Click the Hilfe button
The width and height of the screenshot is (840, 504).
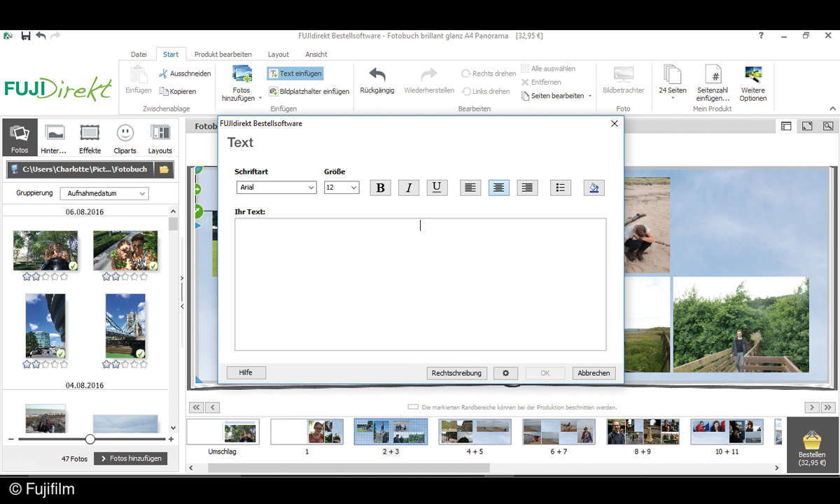(x=246, y=372)
